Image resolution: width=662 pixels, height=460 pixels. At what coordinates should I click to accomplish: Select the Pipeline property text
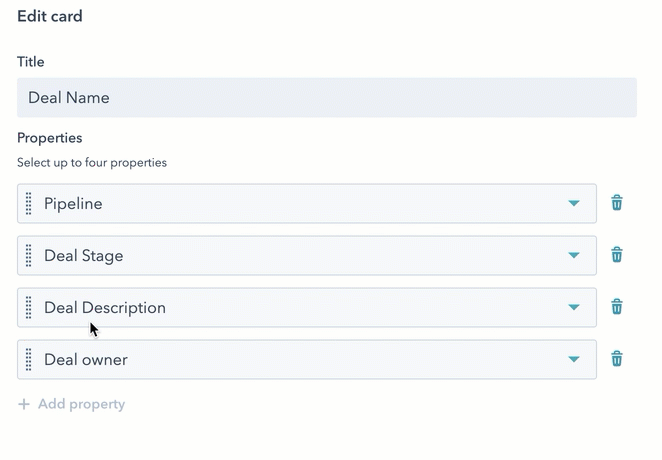(x=73, y=204)
